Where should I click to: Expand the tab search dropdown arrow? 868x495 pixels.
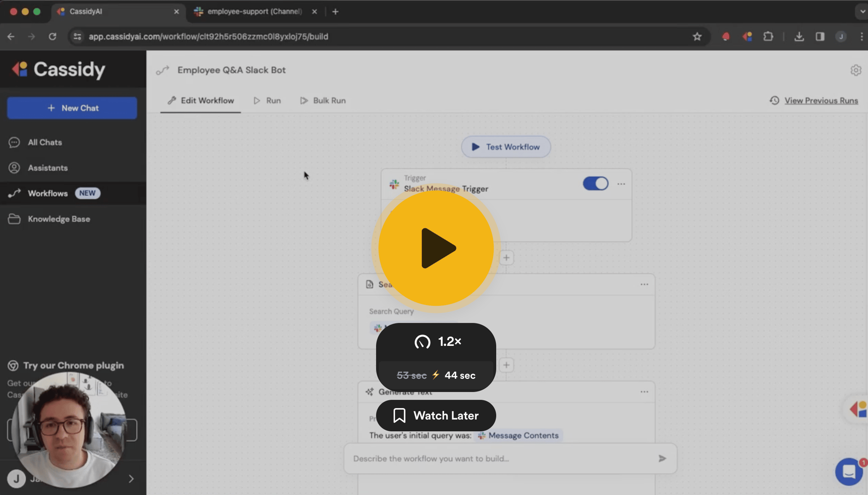point(862,12)
